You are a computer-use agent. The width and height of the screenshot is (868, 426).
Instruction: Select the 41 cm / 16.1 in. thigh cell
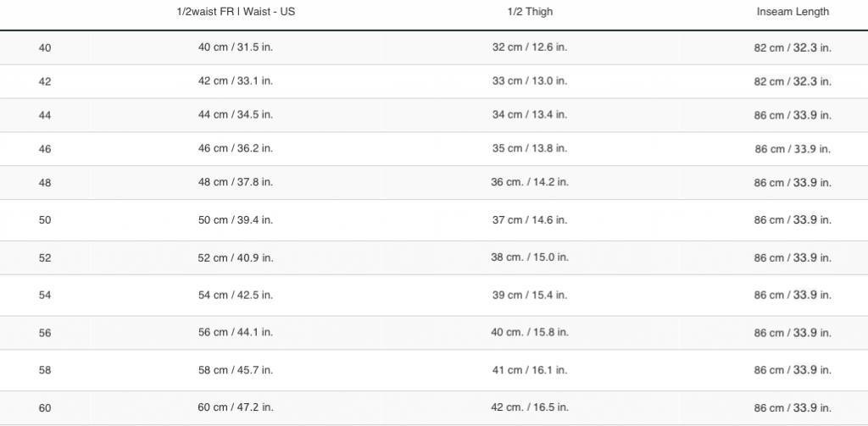point(530,369)
